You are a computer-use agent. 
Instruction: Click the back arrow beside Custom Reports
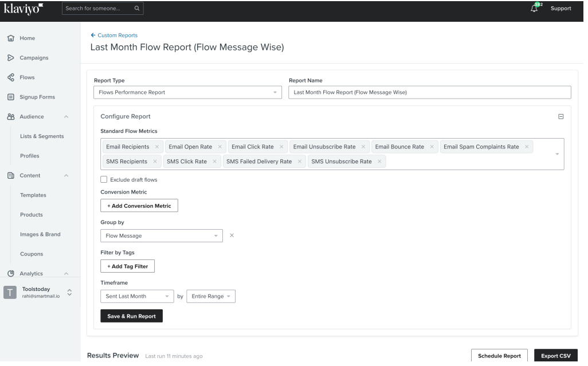point(93,35)
